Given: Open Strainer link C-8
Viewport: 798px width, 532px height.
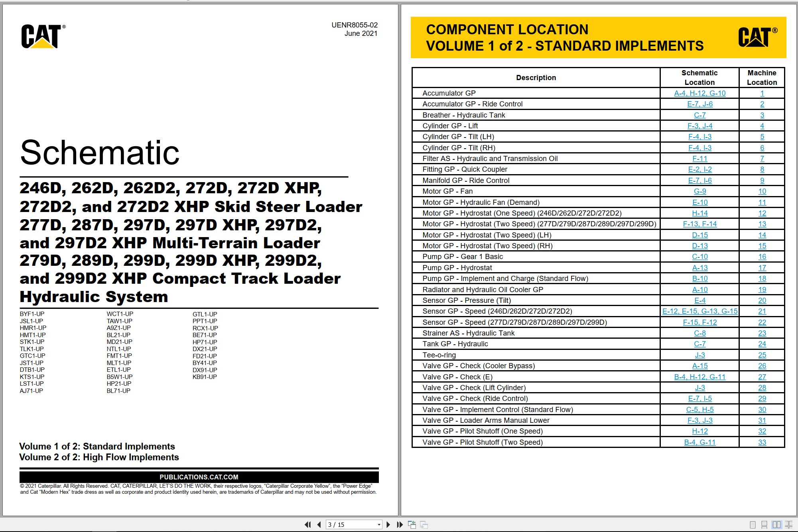Looking at the screenshot, I should coord(699,333).
